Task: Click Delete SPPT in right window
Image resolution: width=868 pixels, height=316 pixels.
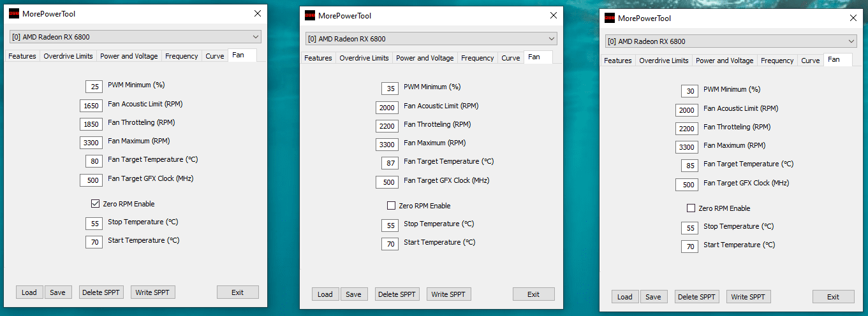Action: point(697,297)
